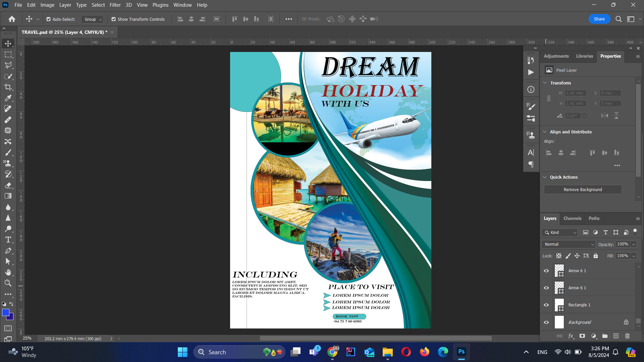Go to the Home screen icon
This screenshot has width=644, height=362.
click(x=12, y=19)
